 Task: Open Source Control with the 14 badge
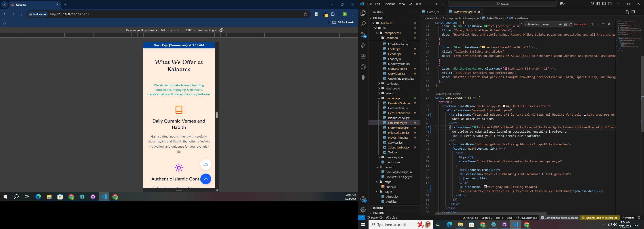363,35
